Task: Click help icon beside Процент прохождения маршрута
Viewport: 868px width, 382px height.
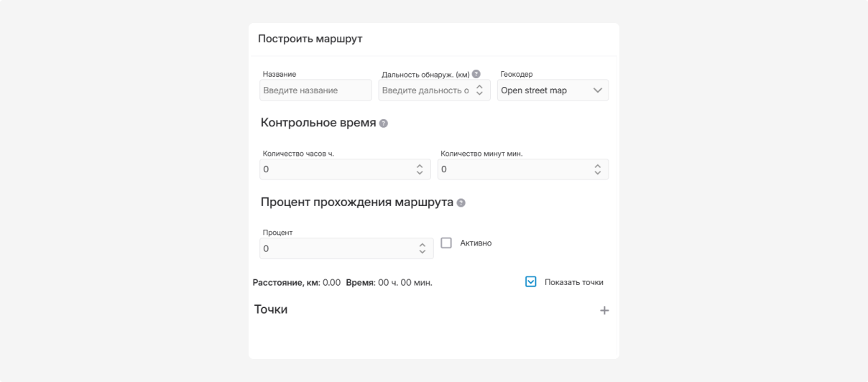Action: tap(461, 202)
